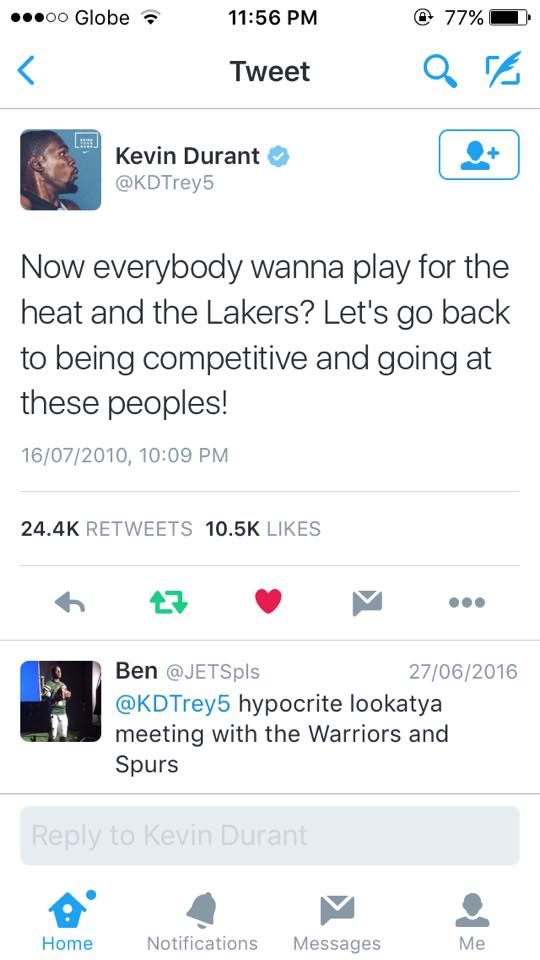The width and height of the screenshot is (540, 960).
Task: Open Kevin Durant's profile picture
Action: click(61, 170)
